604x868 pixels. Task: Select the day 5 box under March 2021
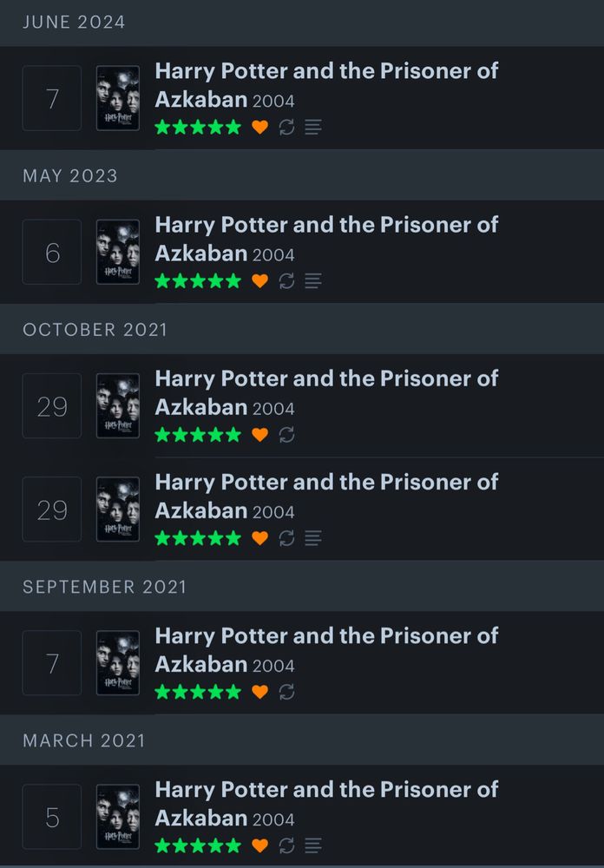pos(51,817)
